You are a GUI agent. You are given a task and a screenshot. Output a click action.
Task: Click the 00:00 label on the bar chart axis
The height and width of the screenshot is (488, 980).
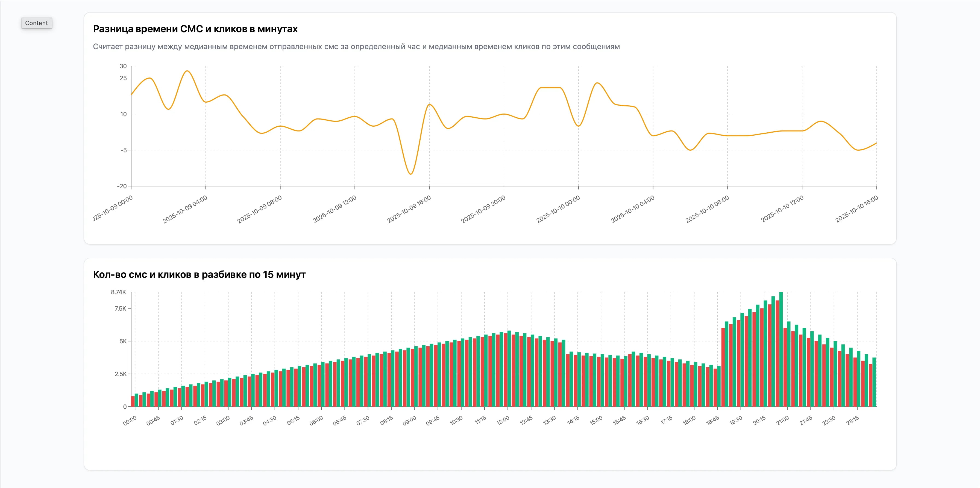pyautogui.click(x=130, y=420)
